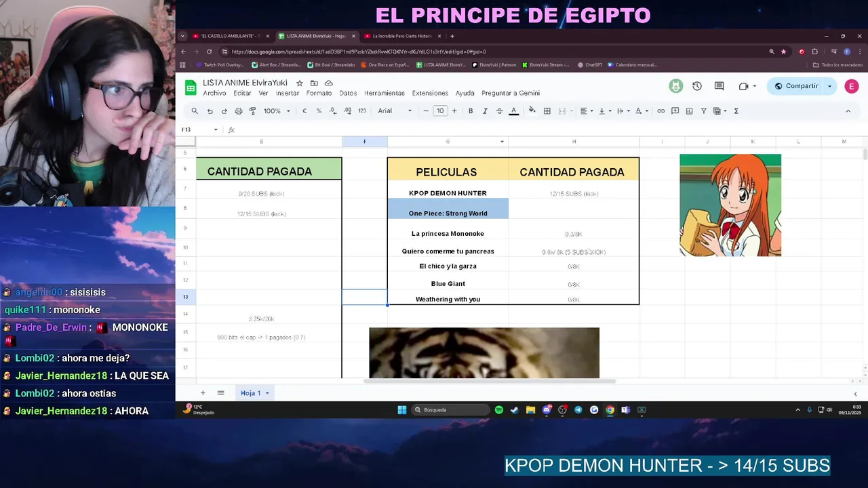Open the Datos menu
The image size is (868, 488).
pos(348,93)
